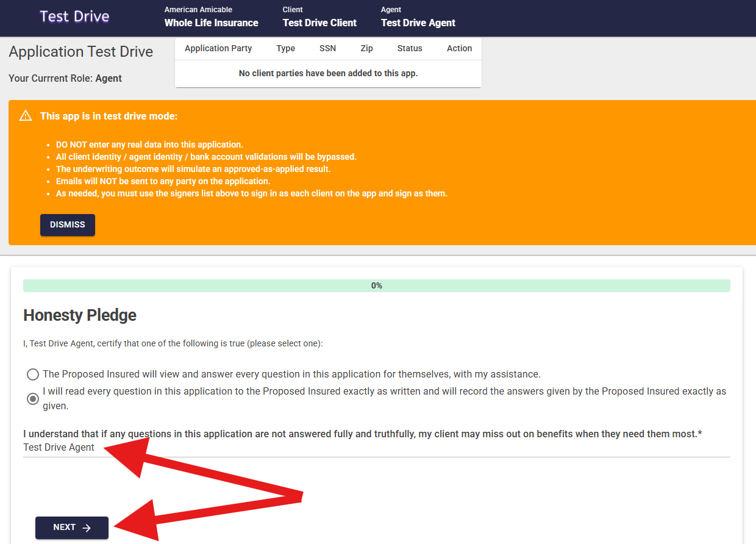Viewport: 756px width, 544px height.
Task: Select the Proposed Insured answers themselves option
Action: 33,374
